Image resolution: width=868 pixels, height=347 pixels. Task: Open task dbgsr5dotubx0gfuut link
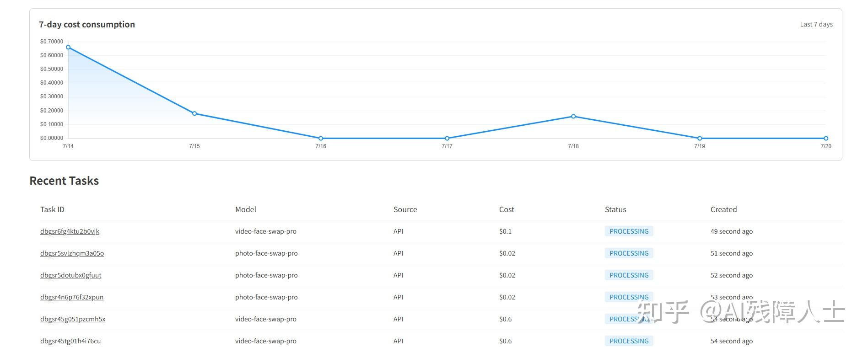(x=70, y=275)
